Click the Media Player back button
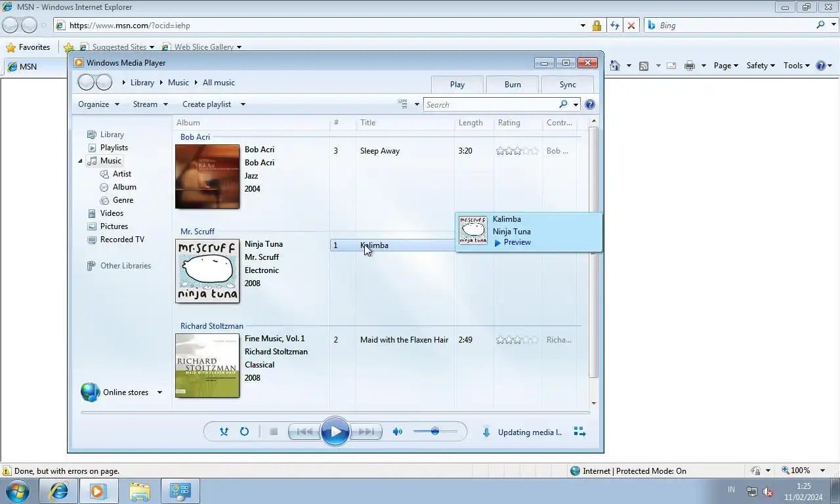Viewport: 840px width, 504px height. (x=86, y=83)
